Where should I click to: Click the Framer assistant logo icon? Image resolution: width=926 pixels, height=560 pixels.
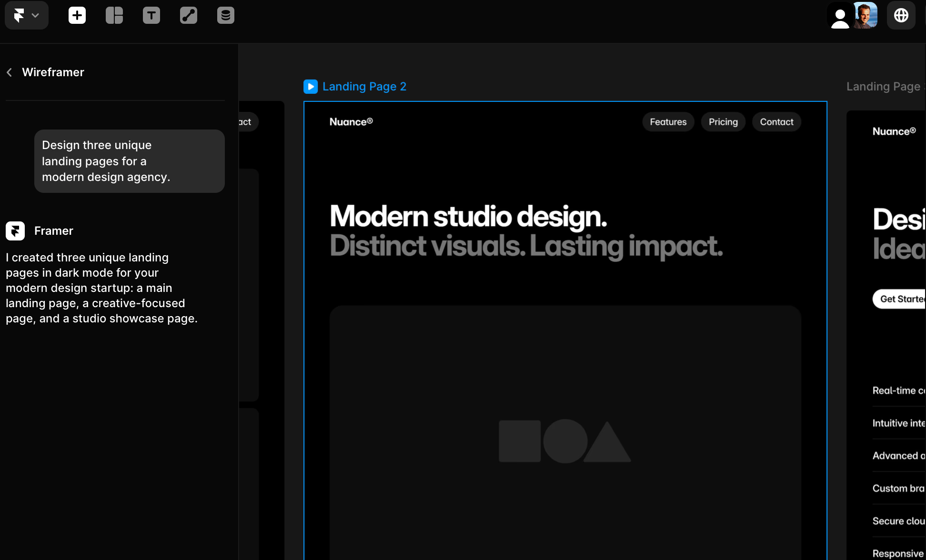pos(15,231)
